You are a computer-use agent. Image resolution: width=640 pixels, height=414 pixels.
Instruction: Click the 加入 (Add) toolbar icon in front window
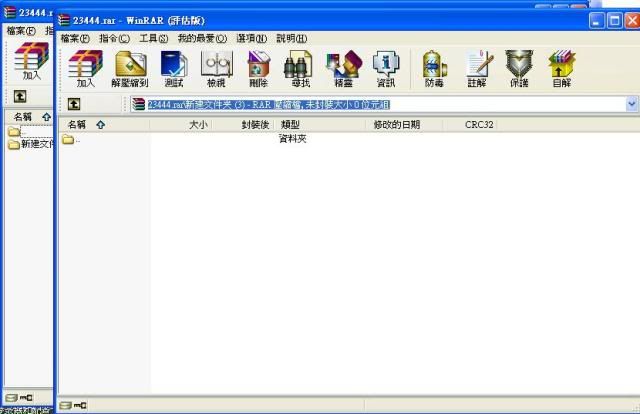pos(85,68)
